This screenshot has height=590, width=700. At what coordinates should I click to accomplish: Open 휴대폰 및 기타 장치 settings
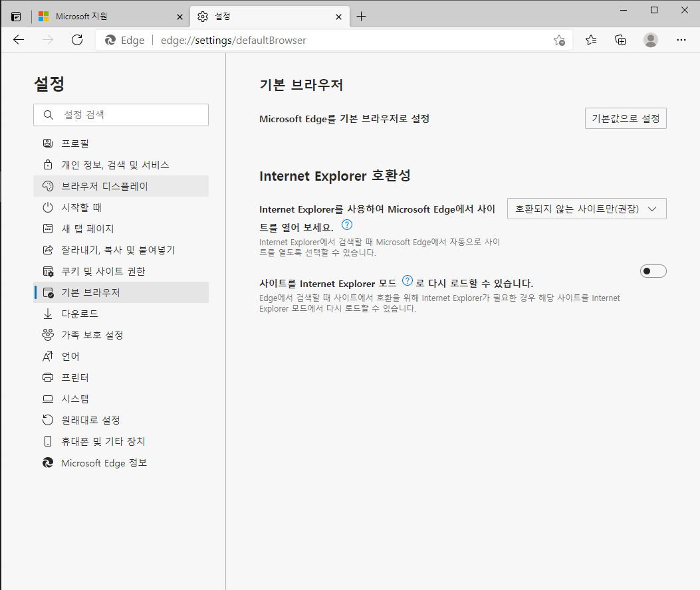pyautogui.click(x=121, y=441)
